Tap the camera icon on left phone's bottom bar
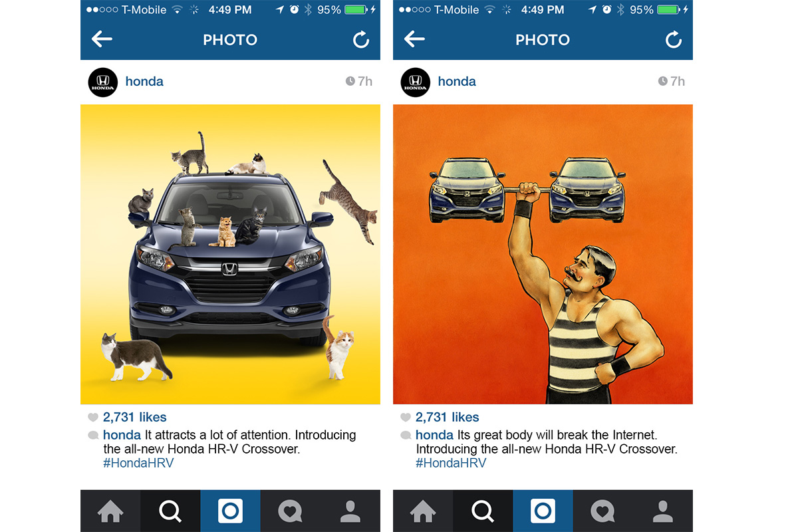Screen dimensions: 798x532 pos(230,511)
